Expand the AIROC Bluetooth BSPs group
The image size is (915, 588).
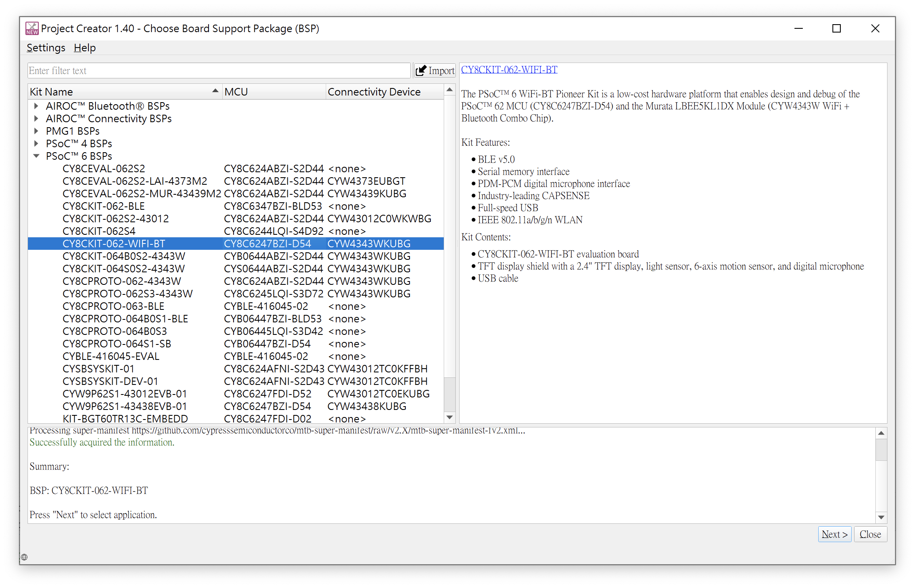click(36, 106)
